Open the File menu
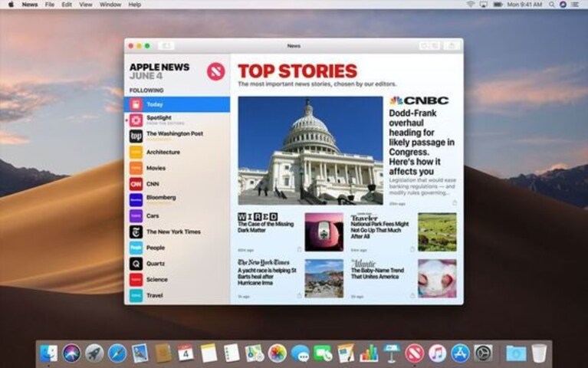 tap(50, 5)
